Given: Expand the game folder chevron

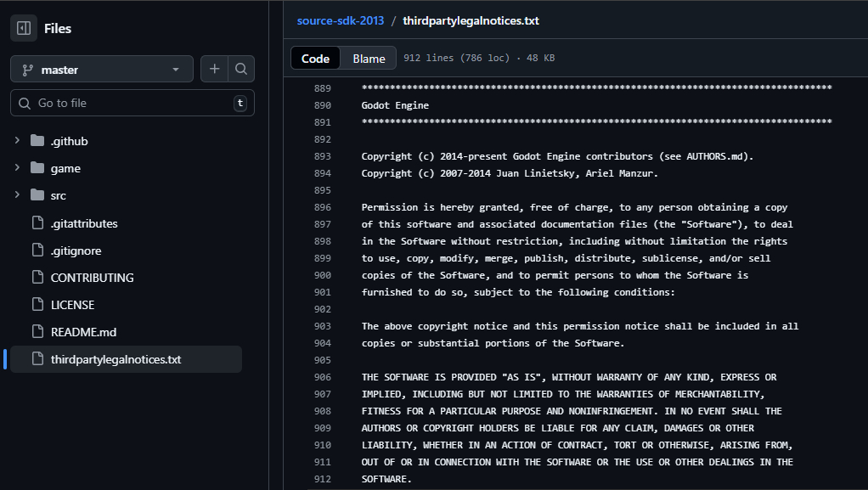Looking at the screenshot, I should [17, 168].
